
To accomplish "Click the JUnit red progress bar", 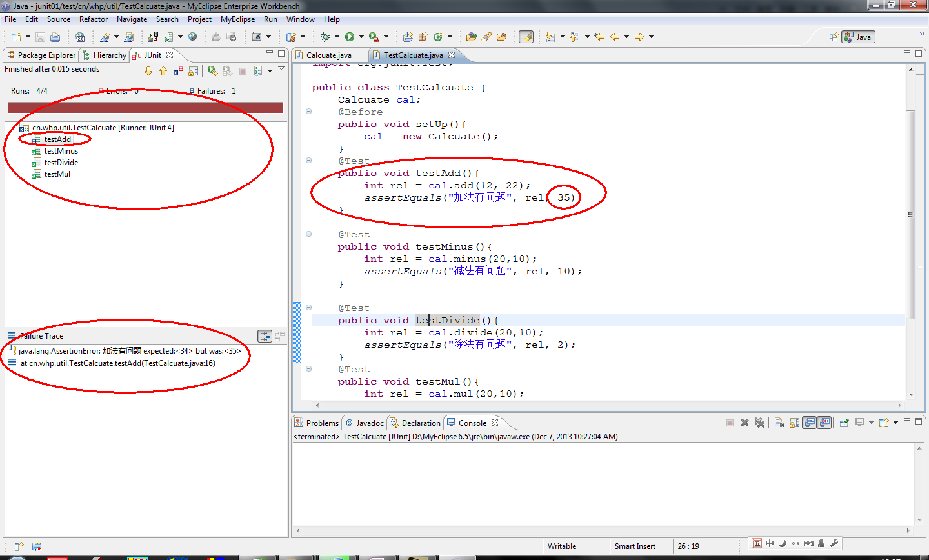I will coord(145,107).
